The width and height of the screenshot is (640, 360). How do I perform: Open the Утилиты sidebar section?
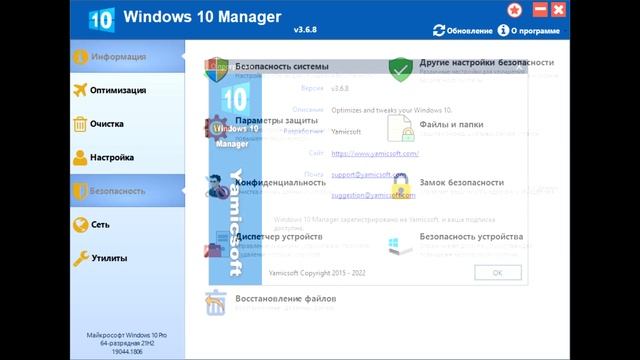coord(127,258)
